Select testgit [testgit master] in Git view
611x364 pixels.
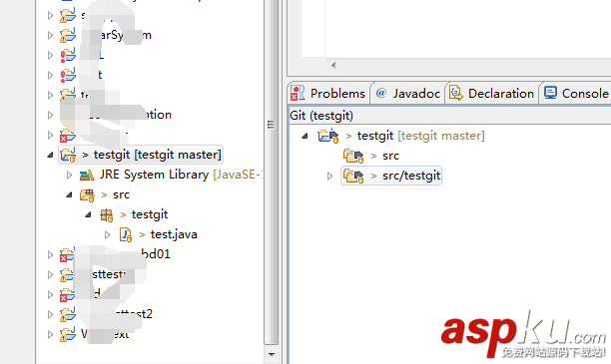[421, 136]
